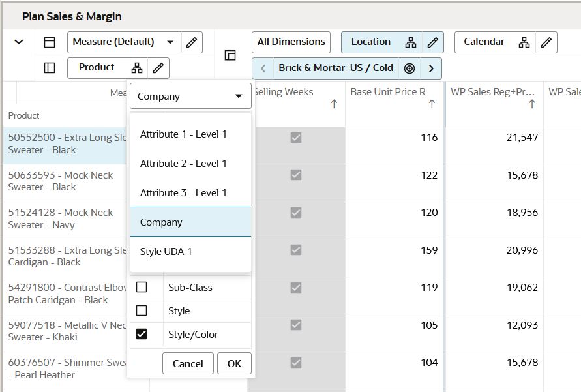Go to next location with right chevron
581x392 pixels.
[431, 68]
